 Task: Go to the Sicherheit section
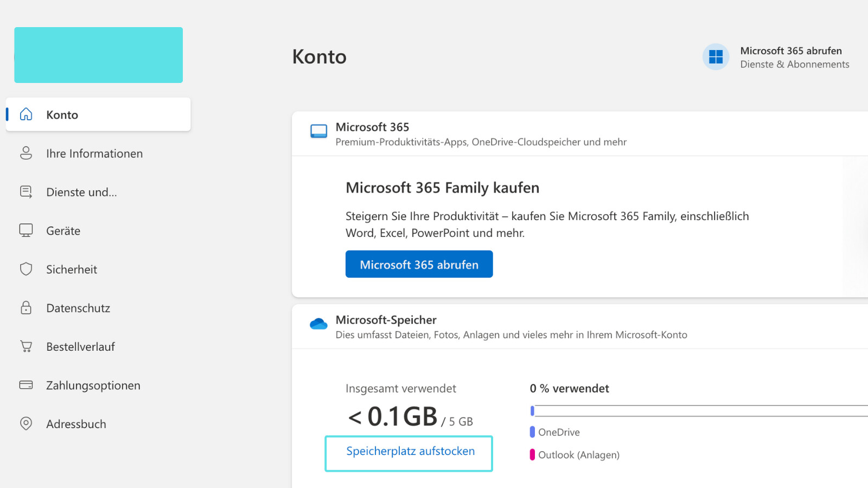pyautogui.click(x=72, y=269)
